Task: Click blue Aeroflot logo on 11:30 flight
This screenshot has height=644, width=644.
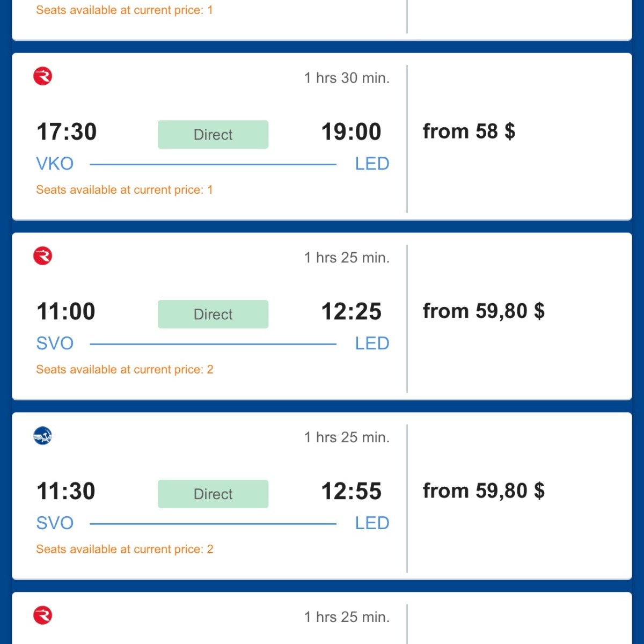Action: [x=43, y=436]
